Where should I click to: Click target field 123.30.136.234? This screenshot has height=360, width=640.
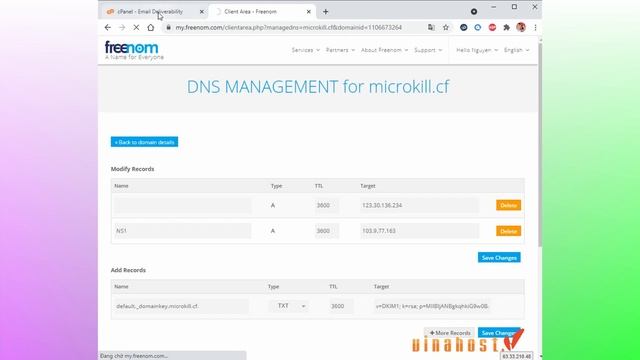[x=419, y=205]
